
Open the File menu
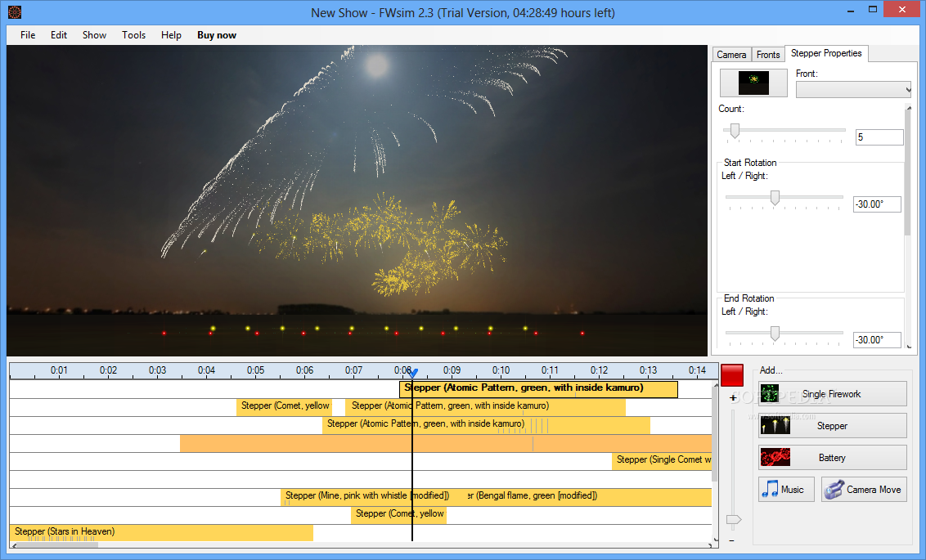pos(28,35)
